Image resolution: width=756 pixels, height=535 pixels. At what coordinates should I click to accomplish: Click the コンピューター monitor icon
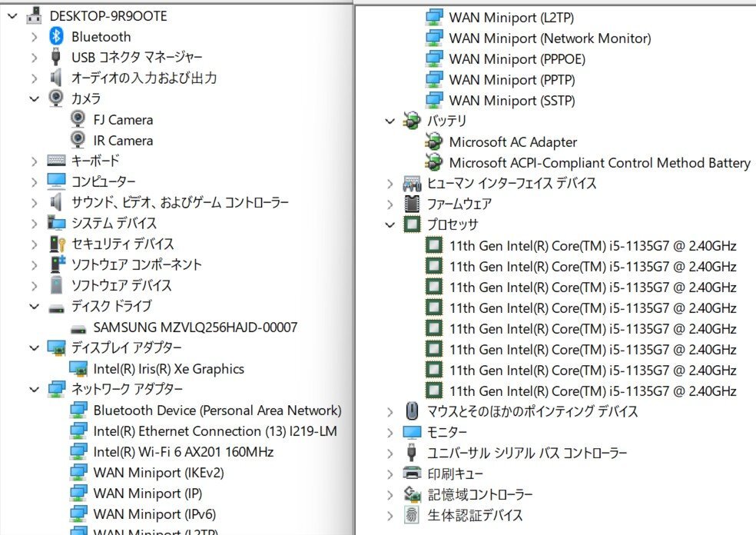[56, 181]
